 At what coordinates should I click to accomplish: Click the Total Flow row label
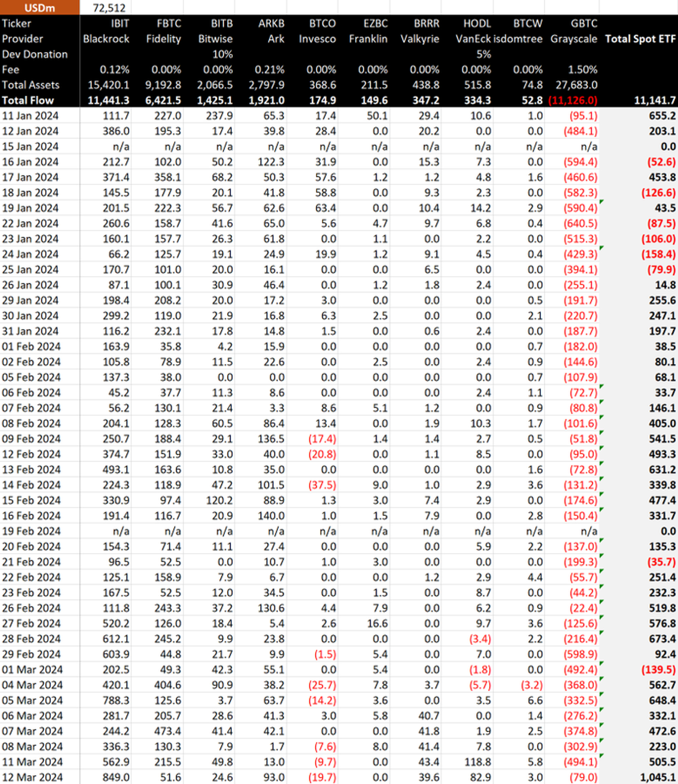point(28,100)
